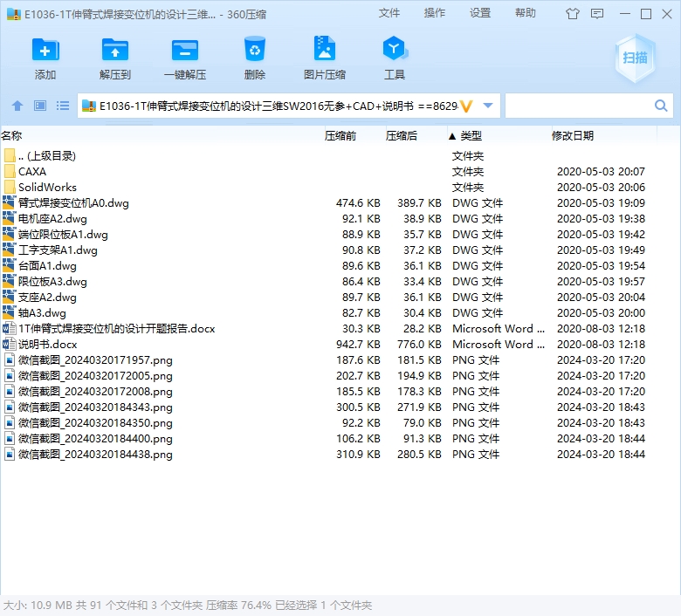Open the 文件 menu
The width and height of the screenshot is (681, 616).
pos(389,13)
